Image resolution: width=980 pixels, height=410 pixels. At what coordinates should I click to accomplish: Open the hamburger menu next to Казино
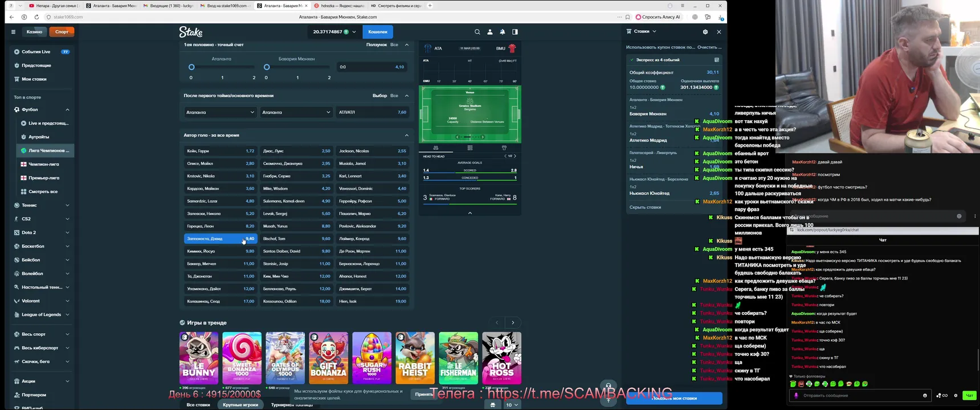13,32
